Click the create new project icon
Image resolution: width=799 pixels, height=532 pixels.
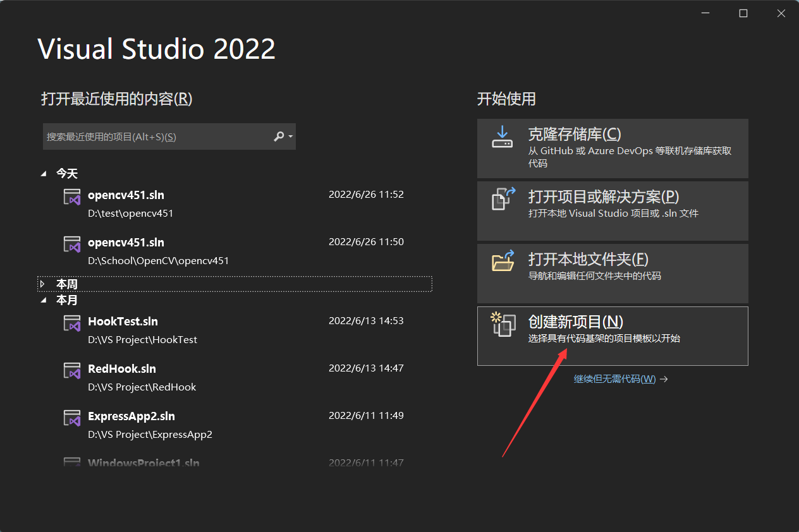tap(504, 324)
